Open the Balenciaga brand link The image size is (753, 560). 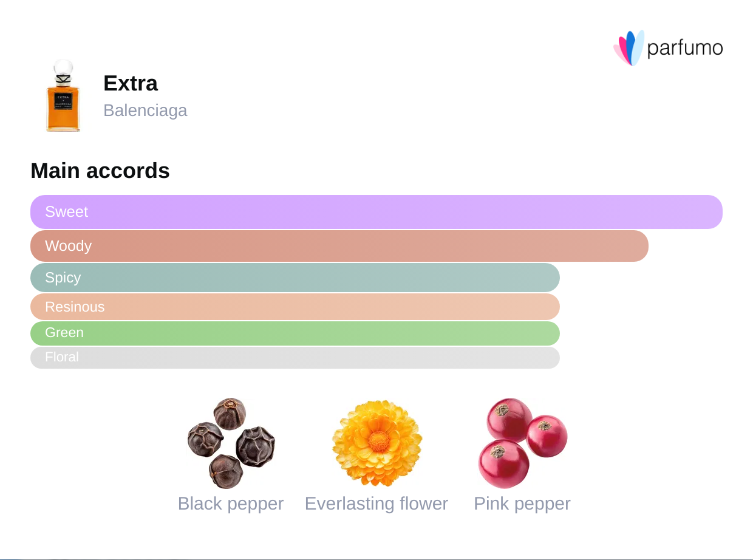(145, 111)
